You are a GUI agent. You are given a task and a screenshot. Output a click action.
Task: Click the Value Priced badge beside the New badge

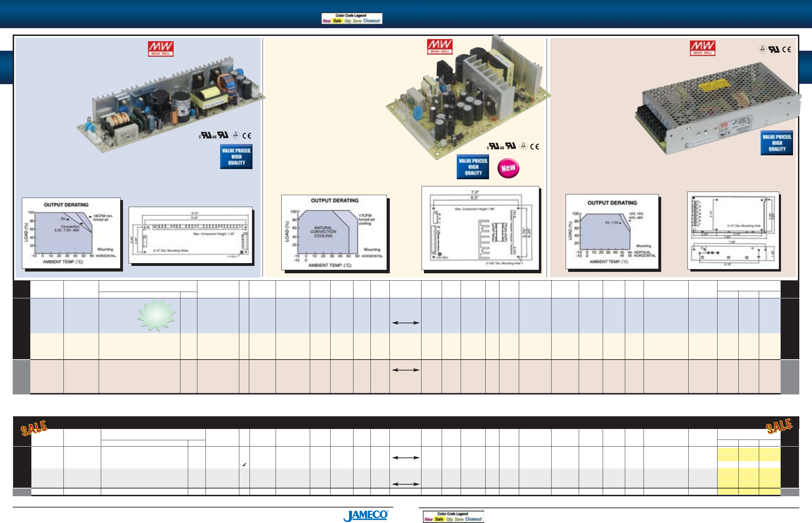[473, 167]
